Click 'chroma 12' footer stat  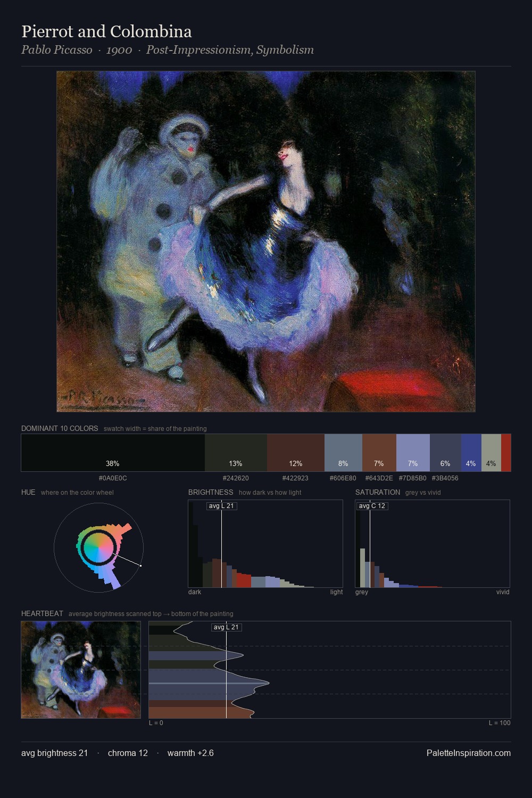128,753
